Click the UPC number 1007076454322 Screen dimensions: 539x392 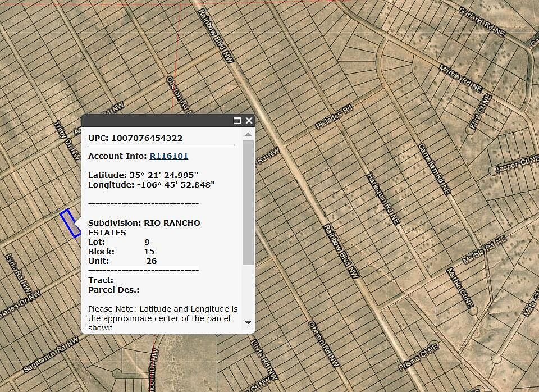click(147, 138)
